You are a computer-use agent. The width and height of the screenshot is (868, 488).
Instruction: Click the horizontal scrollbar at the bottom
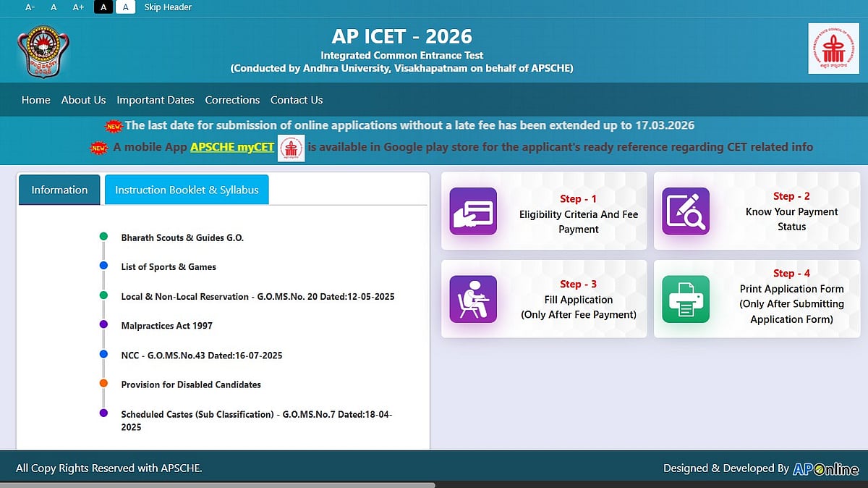(x=217, y=484)
